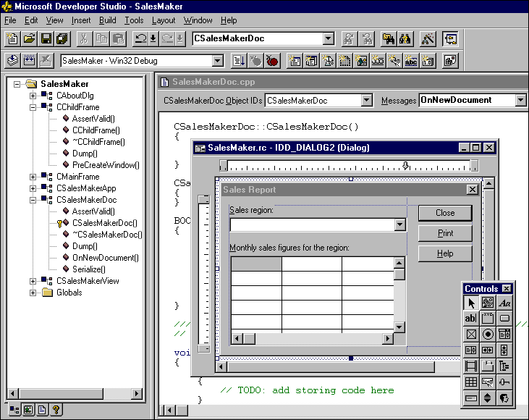529x420 pixels.
Task: Click the class tree horizontal scroll right arrow
Action: pos(137,394)
